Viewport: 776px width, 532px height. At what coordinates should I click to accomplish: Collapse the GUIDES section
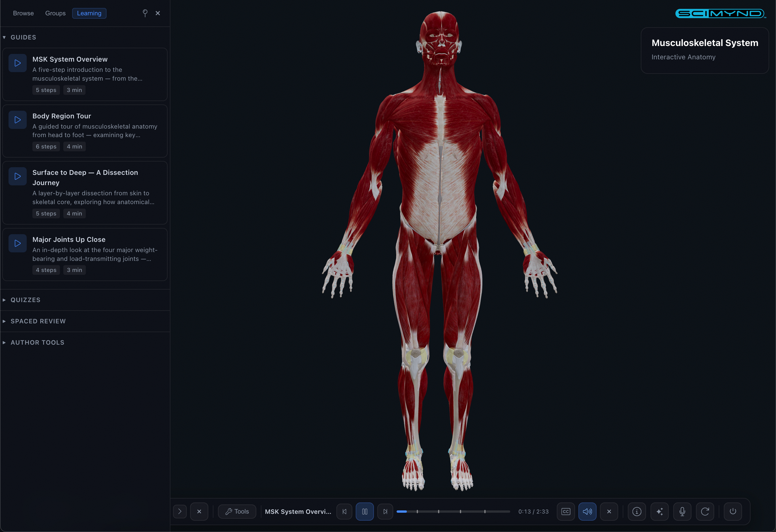pos(4,37)
